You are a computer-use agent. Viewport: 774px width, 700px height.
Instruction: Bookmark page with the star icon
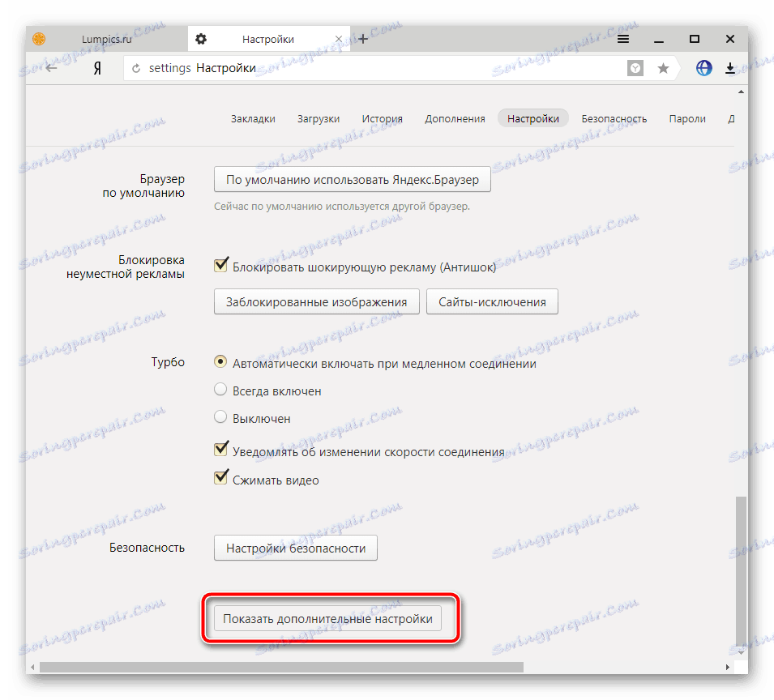pos(664,68)
